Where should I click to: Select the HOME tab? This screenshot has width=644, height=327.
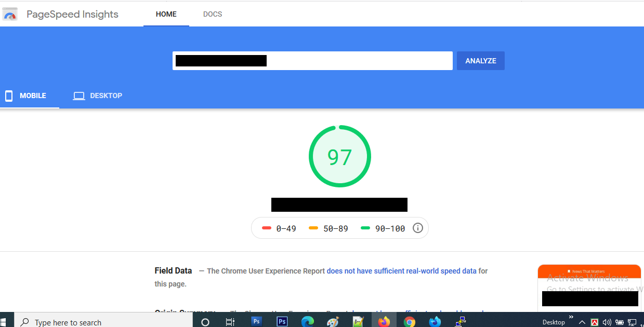[166, 15]
